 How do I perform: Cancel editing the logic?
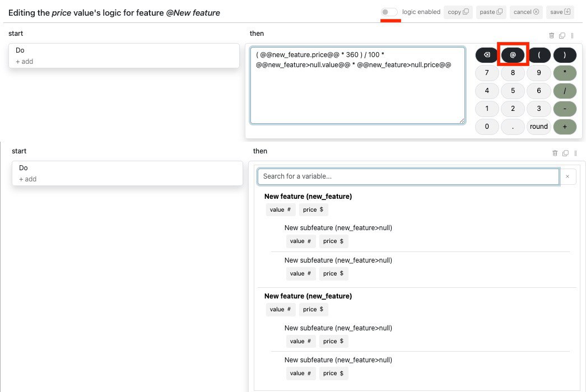coord(526,12)
